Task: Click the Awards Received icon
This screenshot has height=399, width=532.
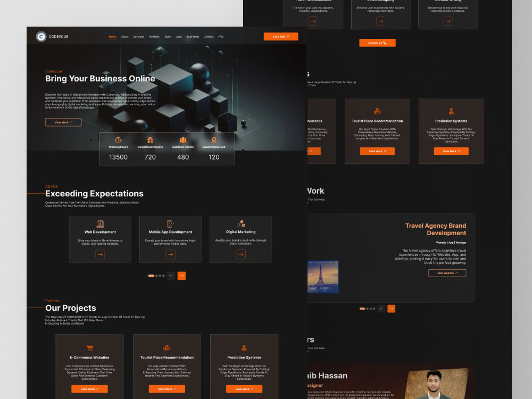Action: [214, 140]
